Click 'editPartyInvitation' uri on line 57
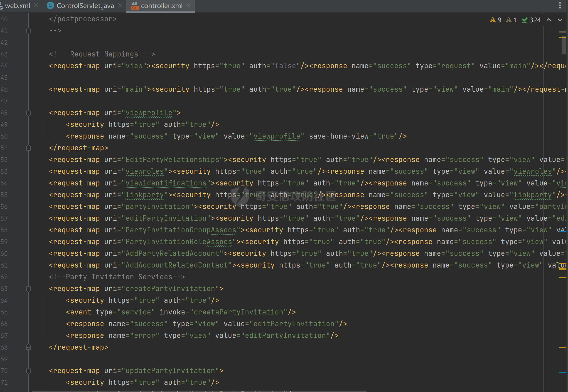 coord(166,218)
